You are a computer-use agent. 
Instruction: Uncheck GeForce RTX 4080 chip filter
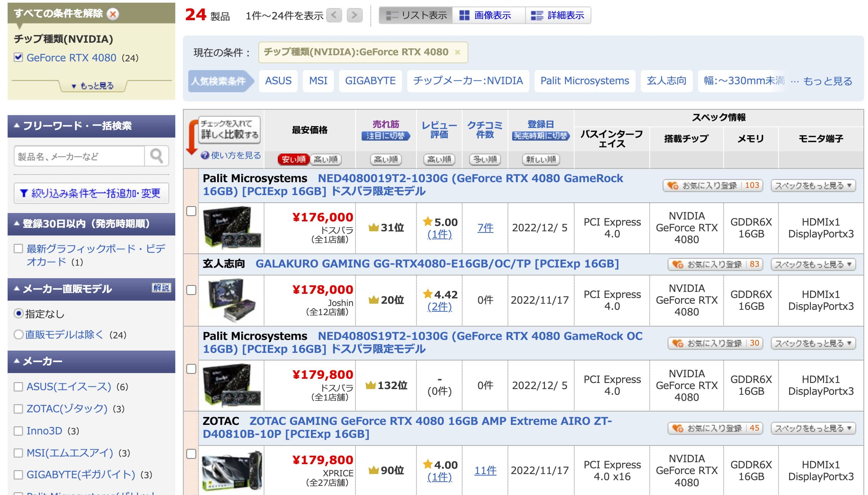[18, 58]
